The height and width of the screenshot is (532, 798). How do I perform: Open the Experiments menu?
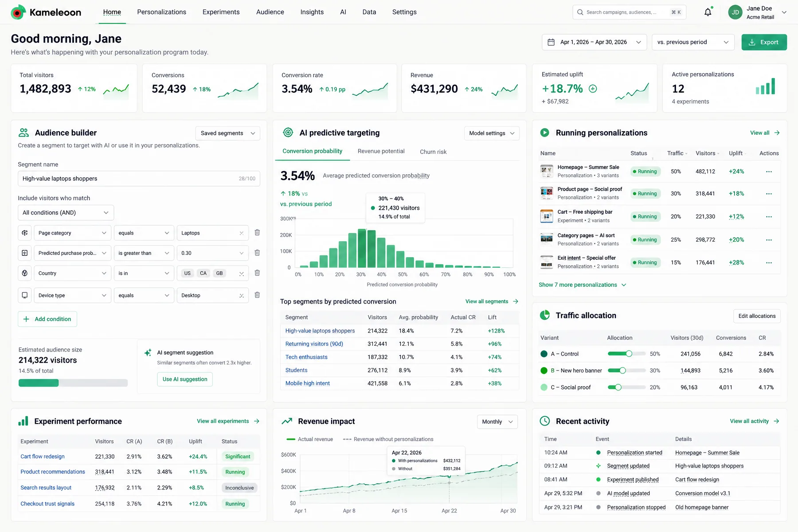pos(221,12)
